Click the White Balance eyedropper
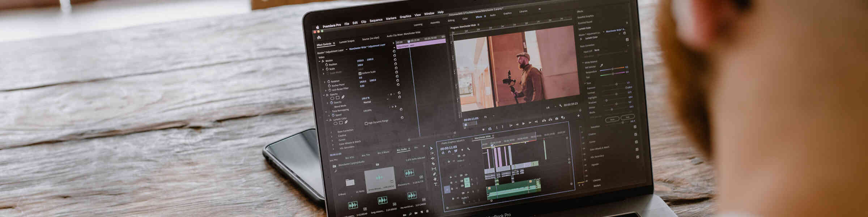Screen dimensions: 868x217 (x=601, y=65)
